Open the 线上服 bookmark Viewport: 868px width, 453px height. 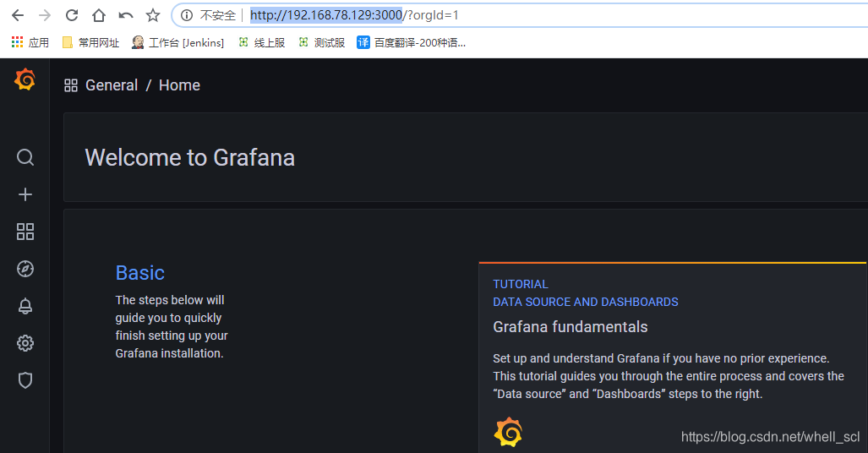261,42
